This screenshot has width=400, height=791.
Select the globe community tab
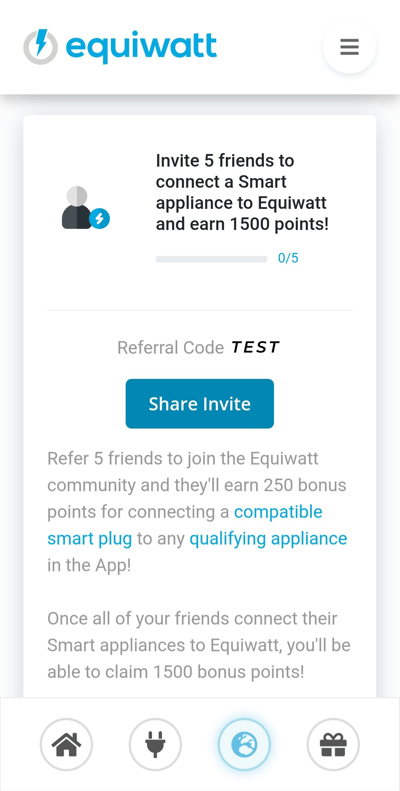click(x=244, y=744)
